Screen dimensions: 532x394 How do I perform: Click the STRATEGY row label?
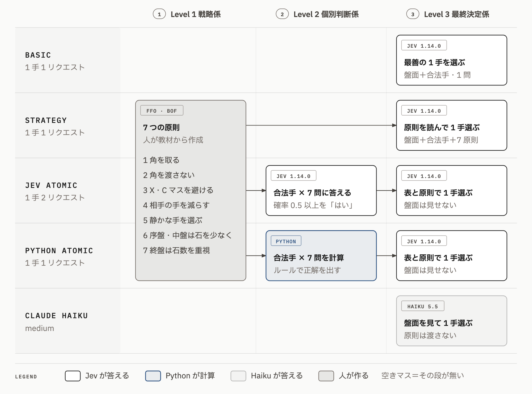click(46, 120)
